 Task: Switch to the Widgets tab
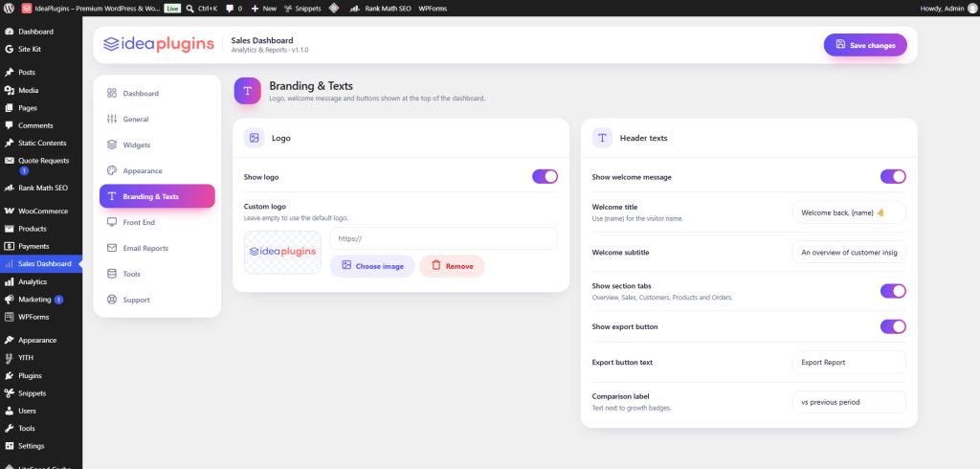click(157, 145)
